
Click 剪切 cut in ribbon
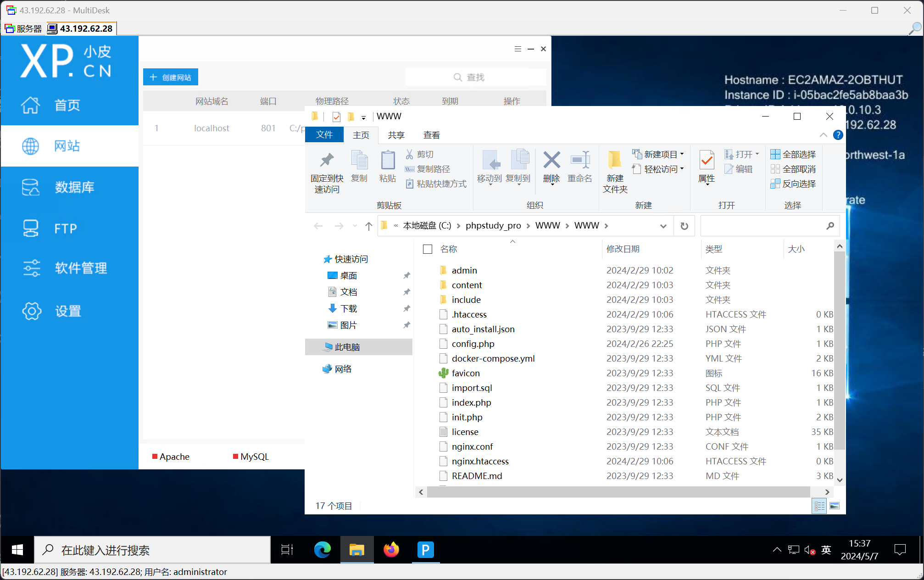(420, 154)
